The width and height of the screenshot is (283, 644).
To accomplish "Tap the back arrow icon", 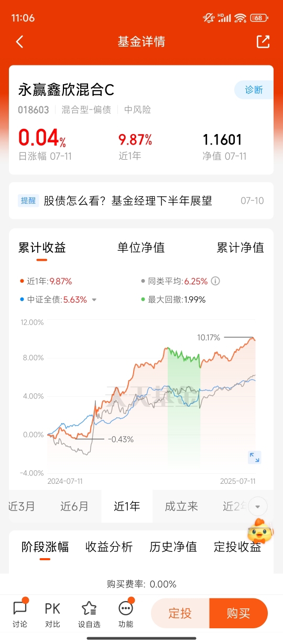I will point(20,42).
